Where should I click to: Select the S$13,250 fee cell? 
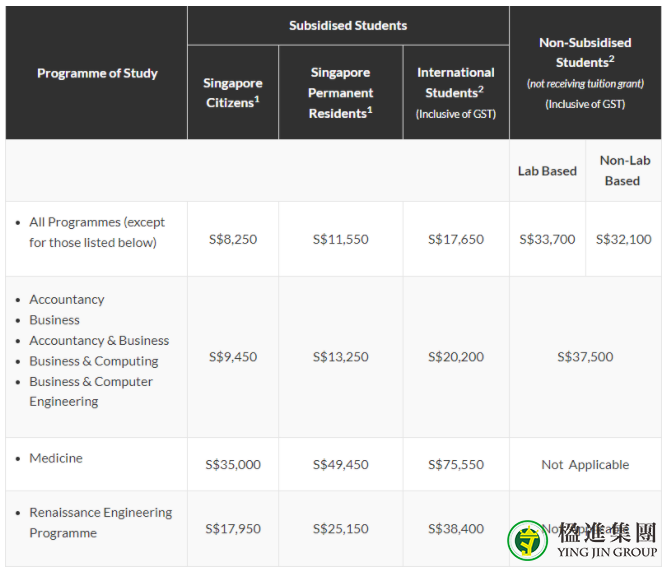(340, 357)
